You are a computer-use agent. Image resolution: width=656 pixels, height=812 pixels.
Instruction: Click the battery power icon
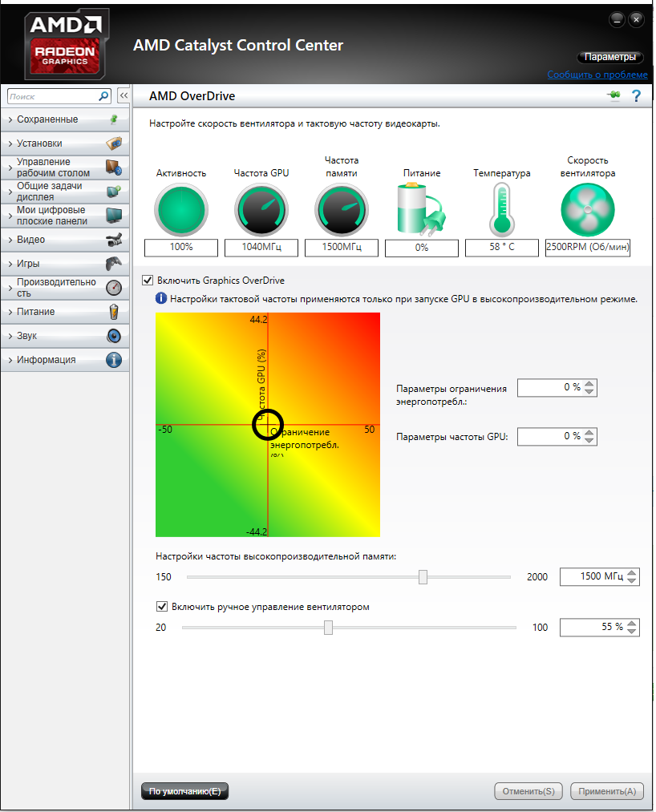coord(421,209)
